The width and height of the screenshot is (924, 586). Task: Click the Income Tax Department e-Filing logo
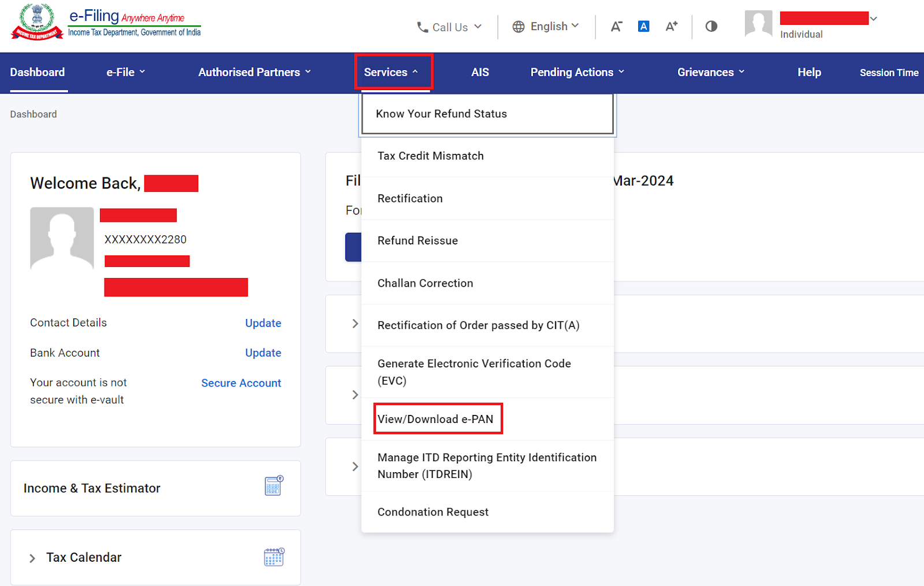point(106,23)
